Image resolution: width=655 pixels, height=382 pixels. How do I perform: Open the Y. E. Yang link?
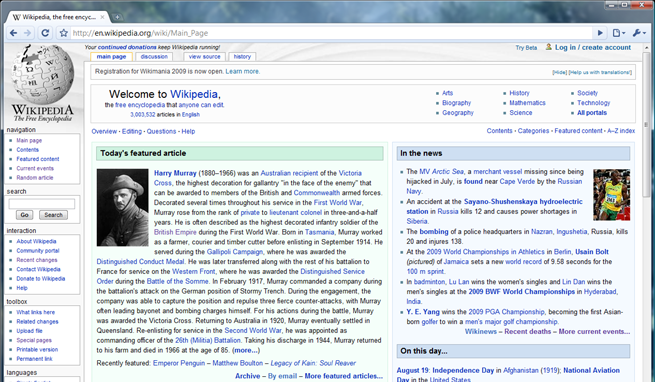(423, 312)
